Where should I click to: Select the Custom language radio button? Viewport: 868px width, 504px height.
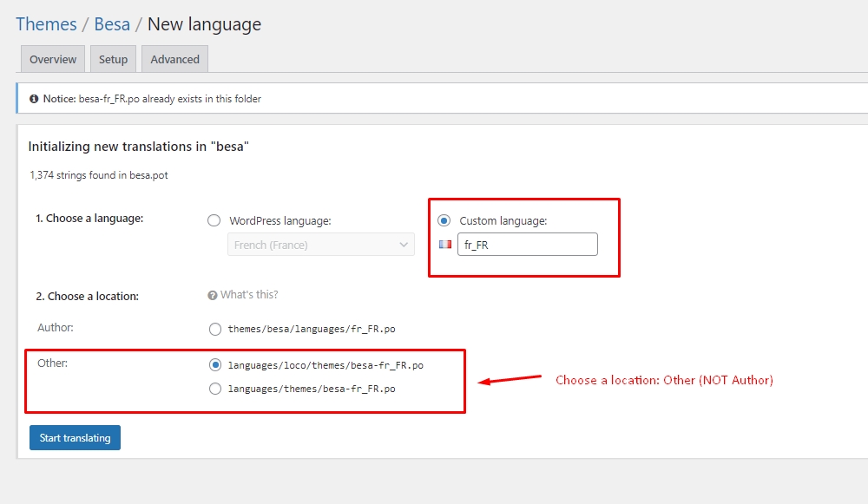[x=444, y=221]
